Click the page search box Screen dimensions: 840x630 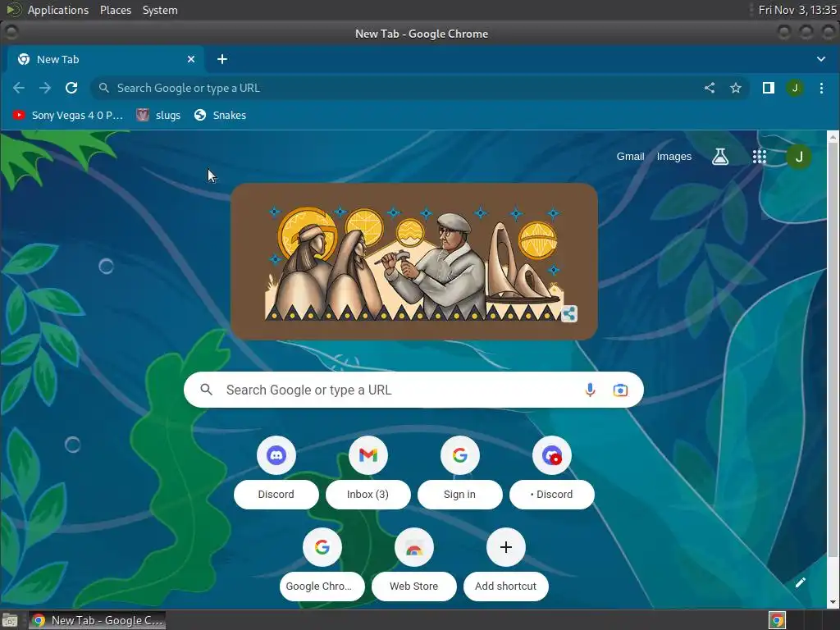pyautogui.click(x=413, y=390)
